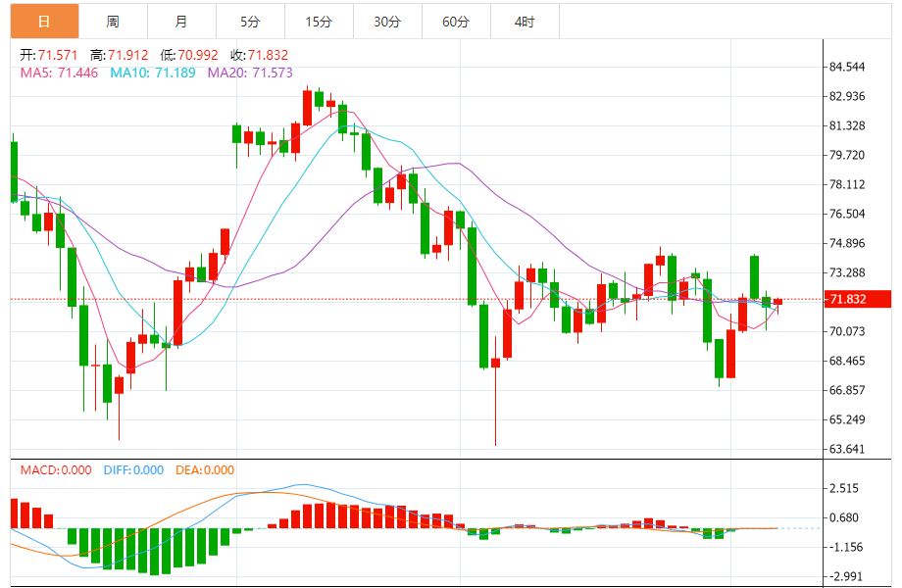Click the 82.936 price axis label
The height and width of the screenshot is (588, 902).
coord(847,96)
